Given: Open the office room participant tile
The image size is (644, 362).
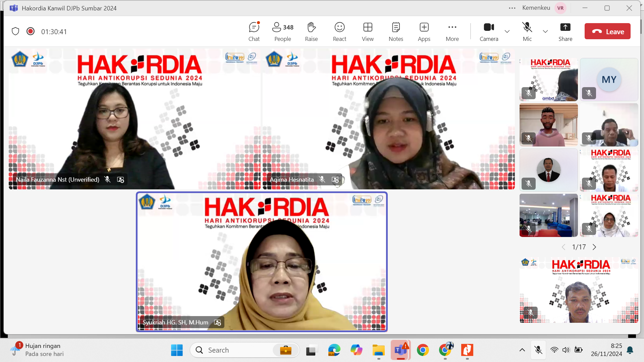Looking at the screenshot, I should point(548,215).
